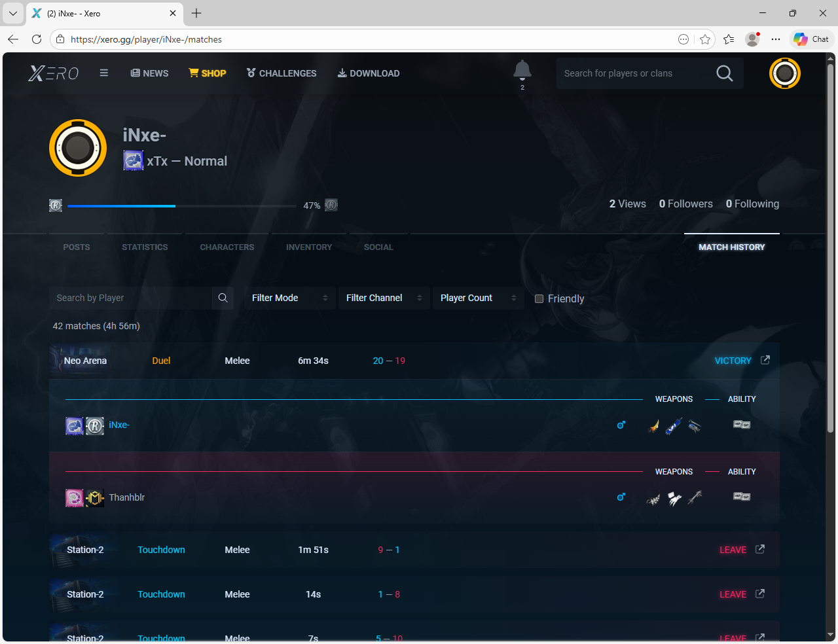The height and width of the screenshot is (644, 838).
Task: Go to the Shop page
Action: point(208,73)
